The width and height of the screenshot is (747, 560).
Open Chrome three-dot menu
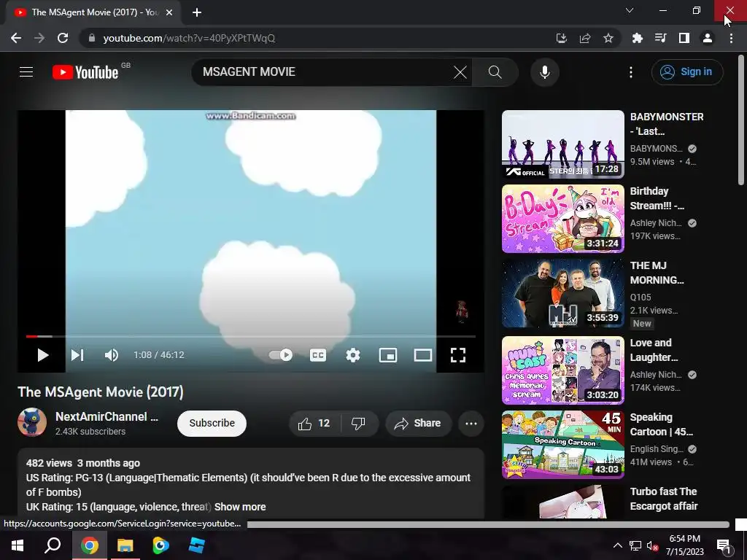click(731, 38)
